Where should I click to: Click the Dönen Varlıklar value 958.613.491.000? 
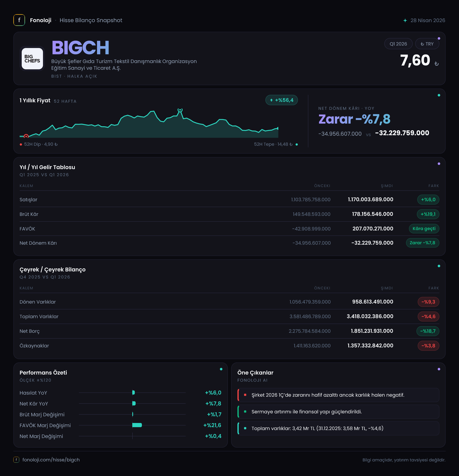coord(373,302)
